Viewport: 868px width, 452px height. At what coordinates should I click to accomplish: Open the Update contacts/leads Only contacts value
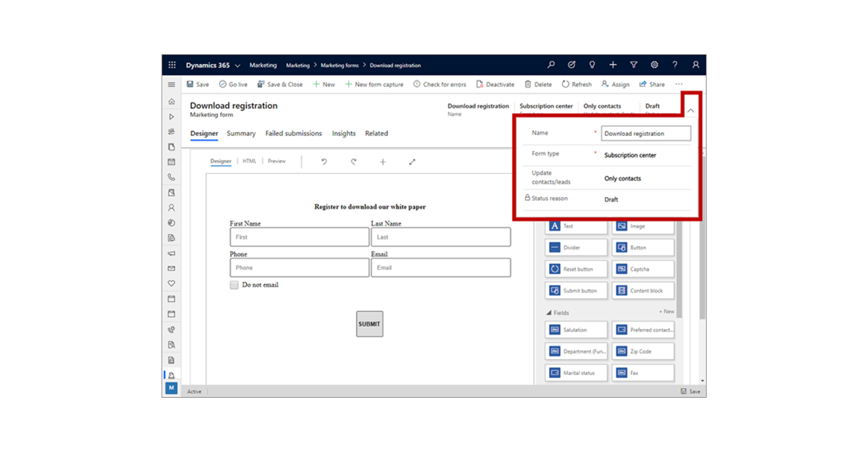coord(623,179)
